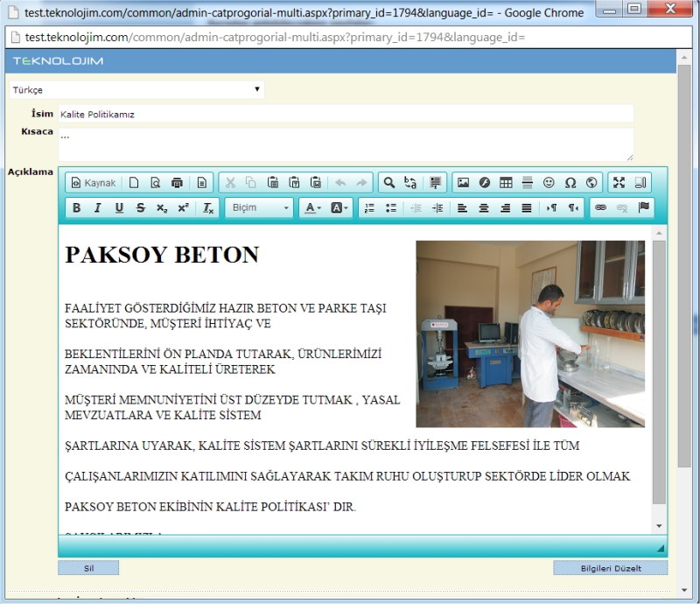700x604 pixels.
Task: Open the Biçim format dropdown
Action: point(259,207)
